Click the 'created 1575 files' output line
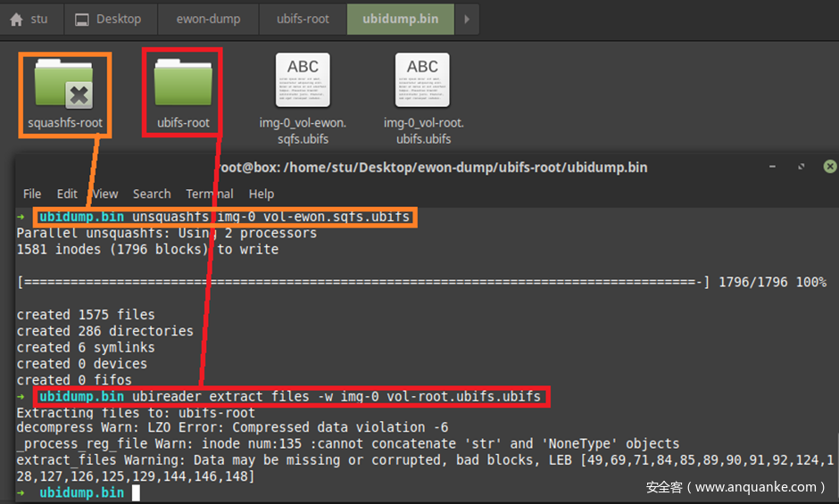This screenshot has width=839, height=504. coord(86,315)
